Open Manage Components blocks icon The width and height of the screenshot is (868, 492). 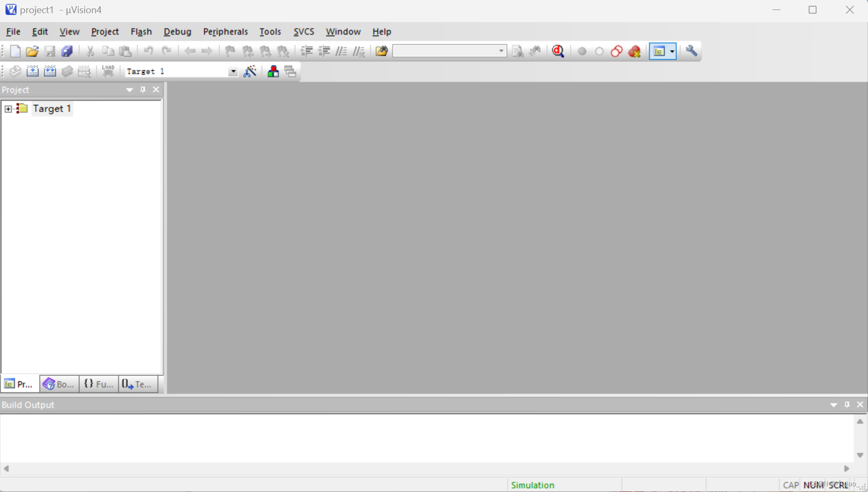[273, 71]
